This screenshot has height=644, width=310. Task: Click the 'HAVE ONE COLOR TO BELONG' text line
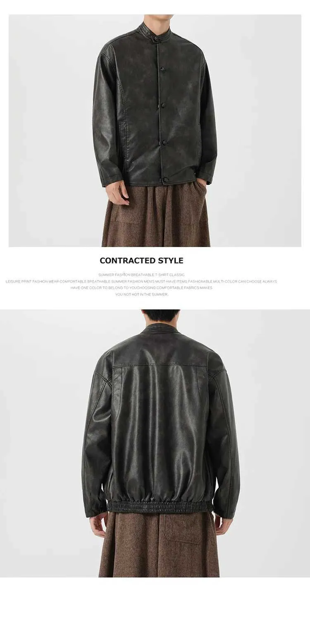pos(141,288)
